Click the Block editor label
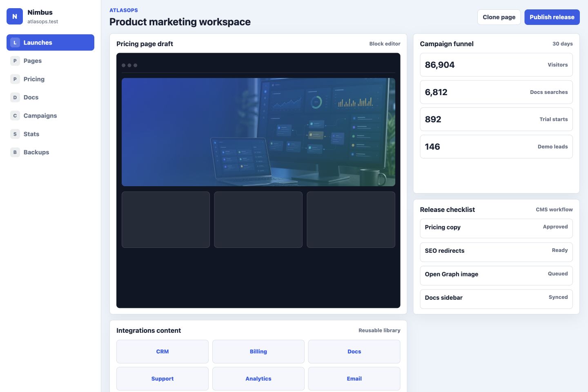Image resolution: width=588 pixels, height=392 pixels. click(385, 44)
